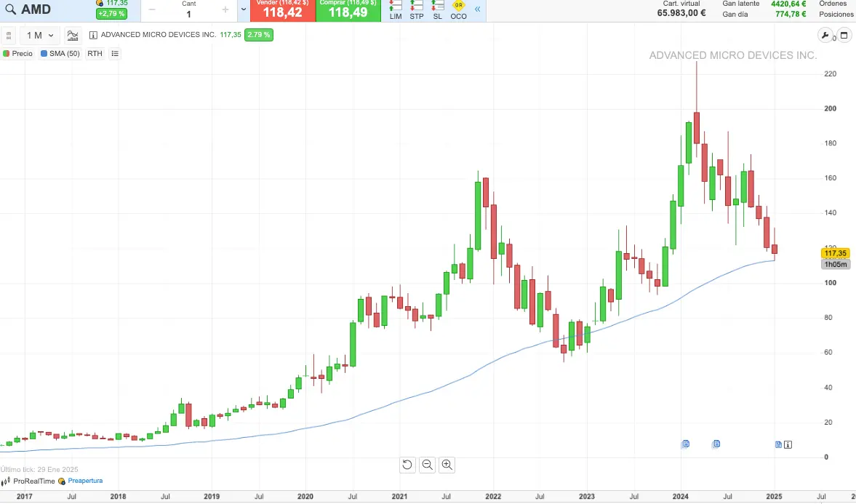856x504 pixels.
Task: Click the zoom in magnifier on chart
Action: pyautogui.click(x=447, y=465)
